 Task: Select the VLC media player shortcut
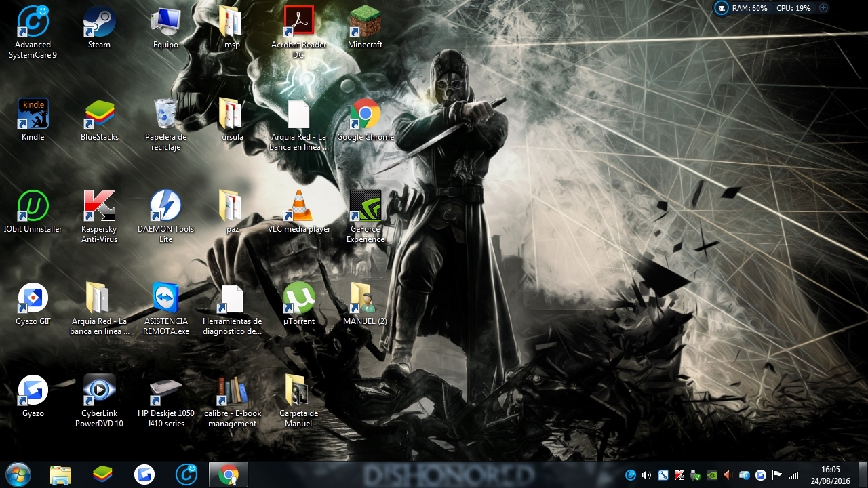[298, 212]
